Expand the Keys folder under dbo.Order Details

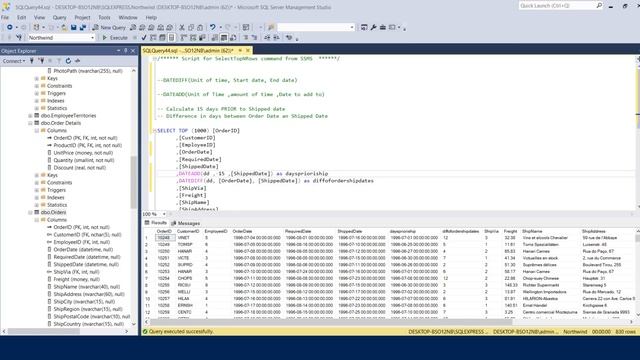(x=37, y=175)
